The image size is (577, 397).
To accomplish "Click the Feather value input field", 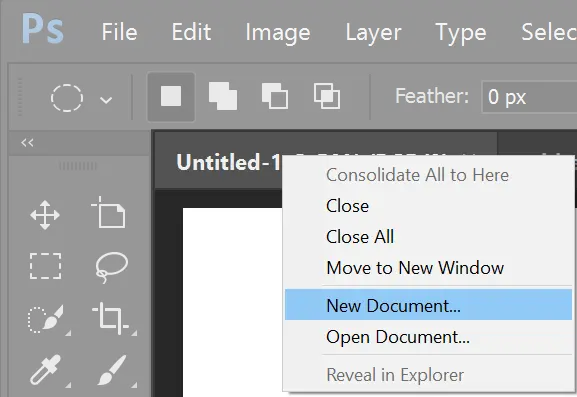I will pos(529,97).
